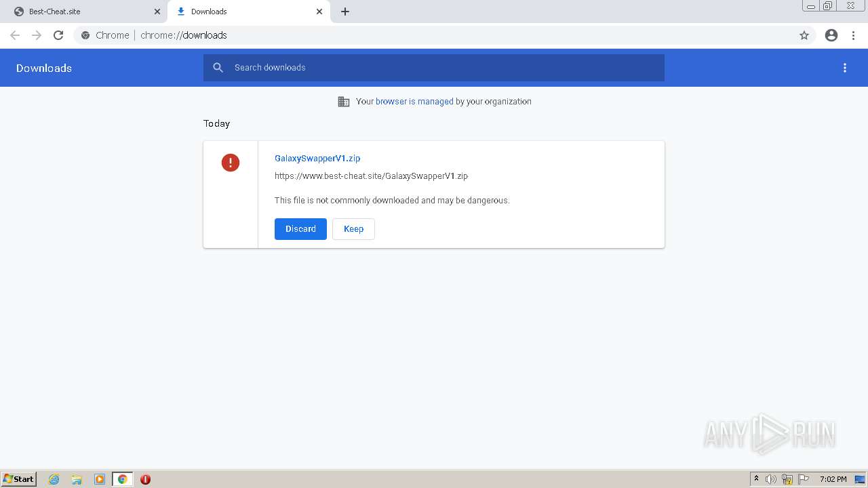Open the Chrome three-dot menu

(x=854, y=35)
